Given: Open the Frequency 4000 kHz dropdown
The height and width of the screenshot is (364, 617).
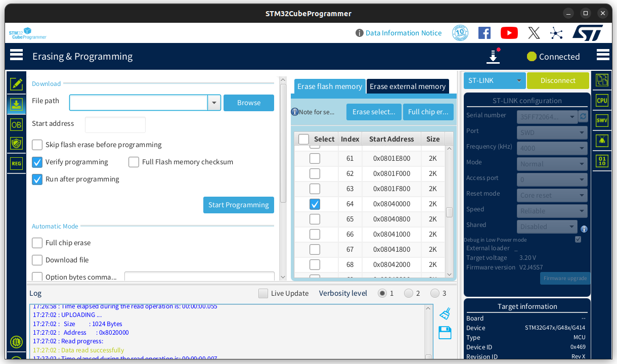Looking at the screenshot, I should click(552, 148).
